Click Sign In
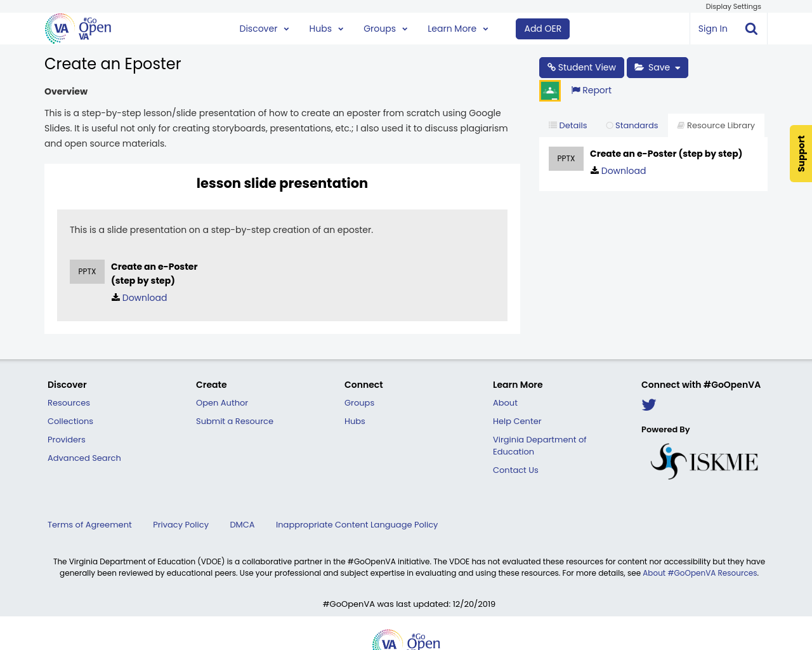 [712, 29]
